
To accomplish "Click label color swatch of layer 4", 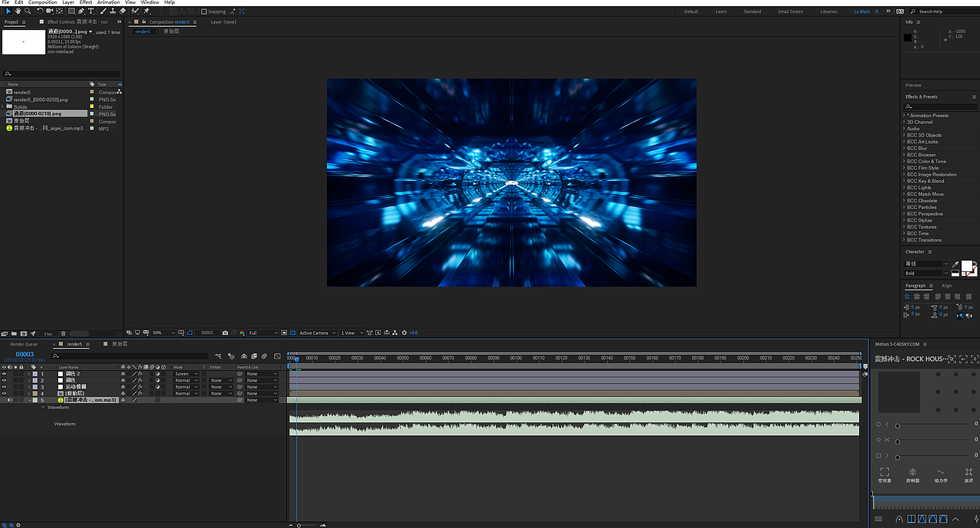I will (x=34, y=393).
